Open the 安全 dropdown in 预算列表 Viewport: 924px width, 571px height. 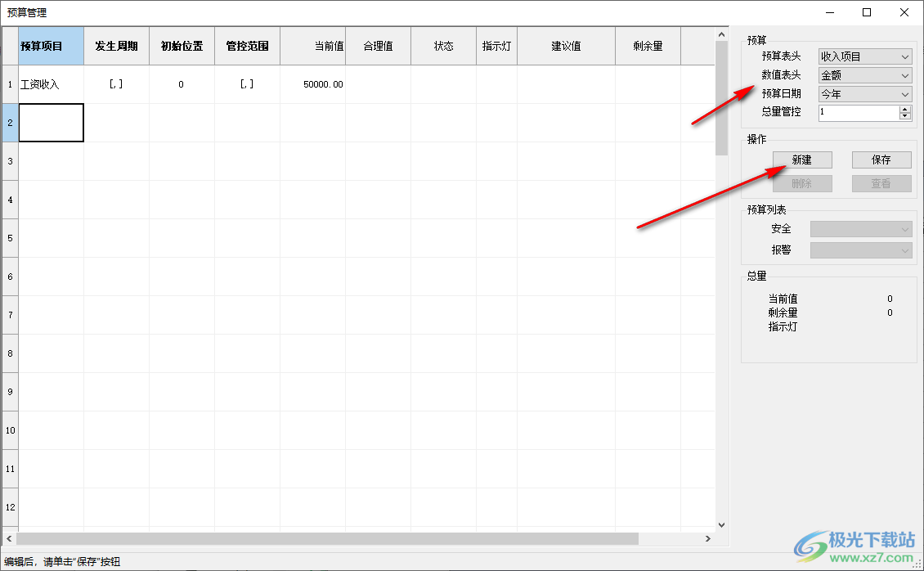pos(860,228)
